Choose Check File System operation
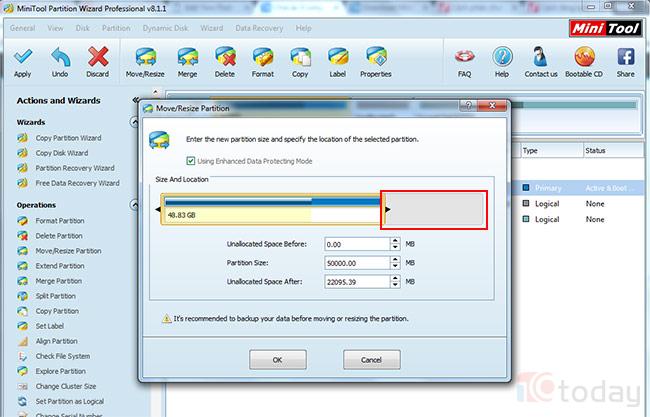This screenshot has width=650, height=417. pyautogui.click(x=63, y=356)
